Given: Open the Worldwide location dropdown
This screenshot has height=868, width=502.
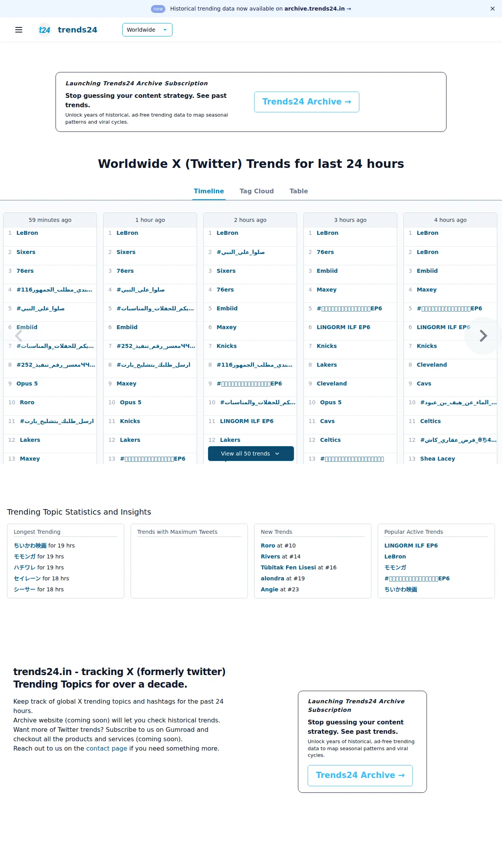Looking at the screenshot, I should (147, 30).
